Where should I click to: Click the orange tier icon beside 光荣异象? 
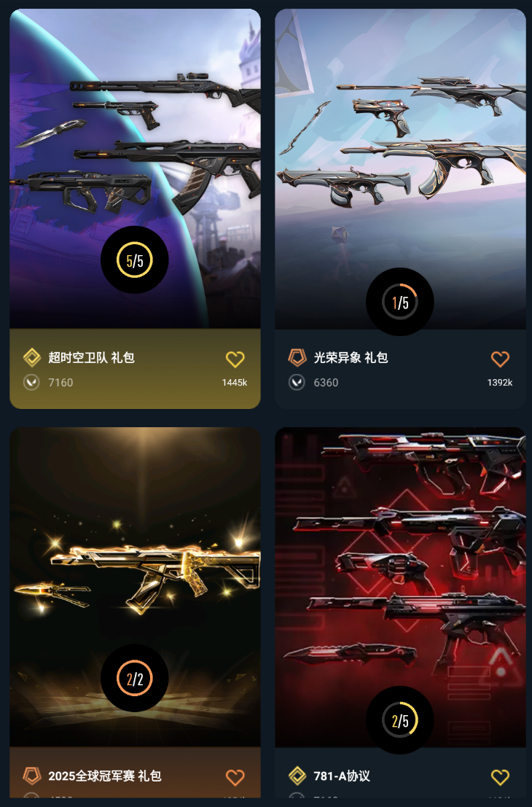click(297, 357)
